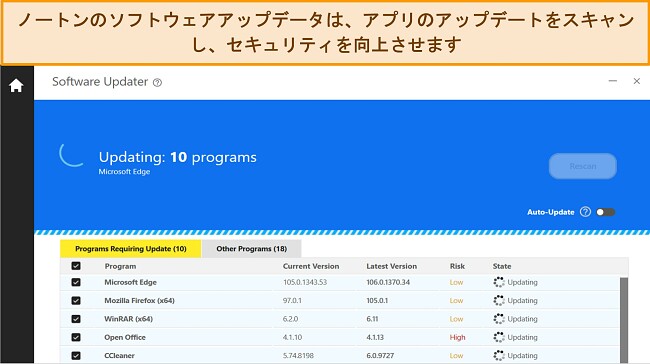This screenshot has width=650, height=364.
Task: Toggle the select-all checkbox in header
Action: pyautogui.click(x=76, y=266)
